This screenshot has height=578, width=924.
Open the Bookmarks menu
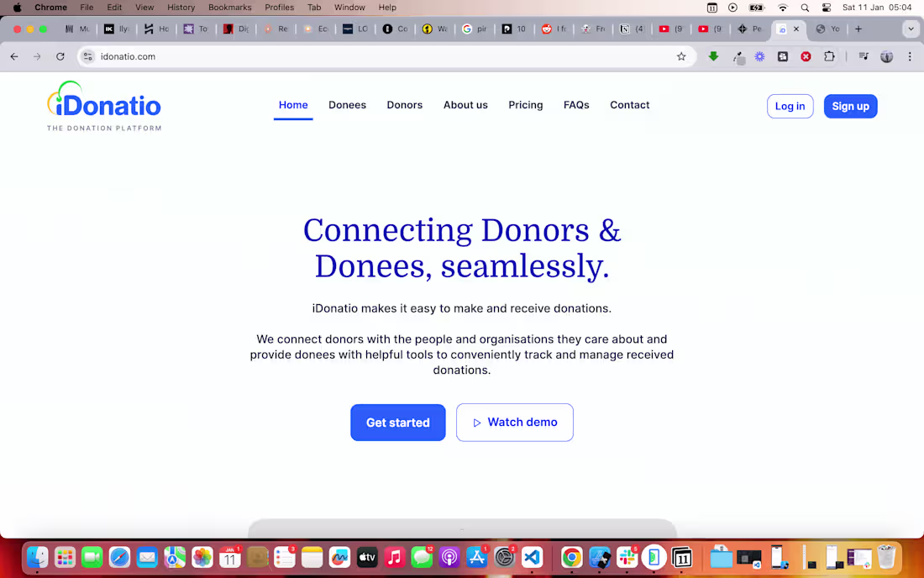tap(230, 8)
